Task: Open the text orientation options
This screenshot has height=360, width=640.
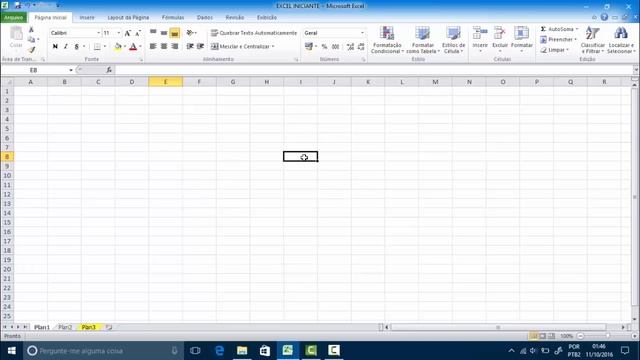Action: (x=191, y=33)
